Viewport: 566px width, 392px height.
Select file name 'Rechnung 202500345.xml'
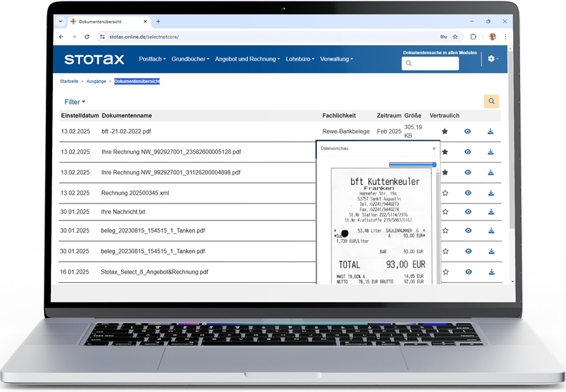[135, 193]
